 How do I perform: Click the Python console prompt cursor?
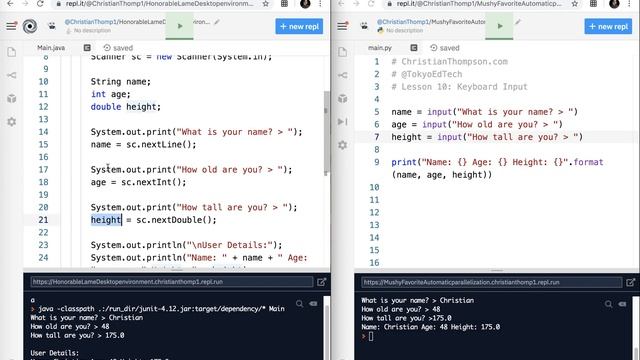click(x=371, y=336)
